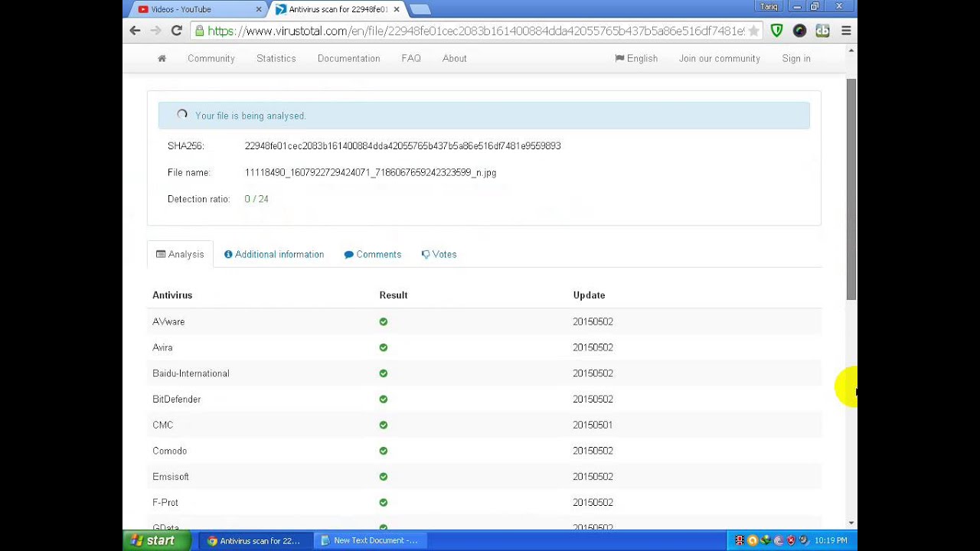Switch to Antivirus scan taskbar button
The image size is (980, 551).
(254, 540)
